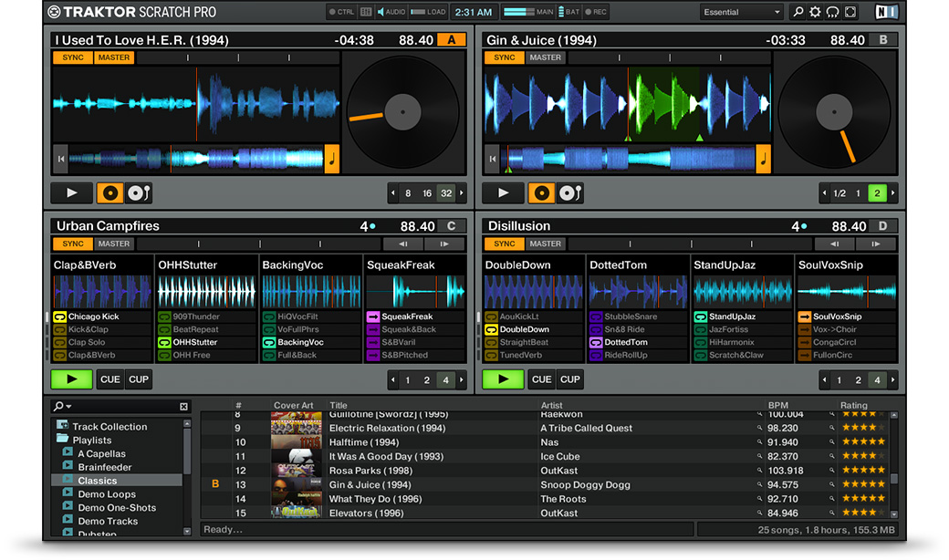
Task: Click the magnifier icon in header
Action: [798, 12]
